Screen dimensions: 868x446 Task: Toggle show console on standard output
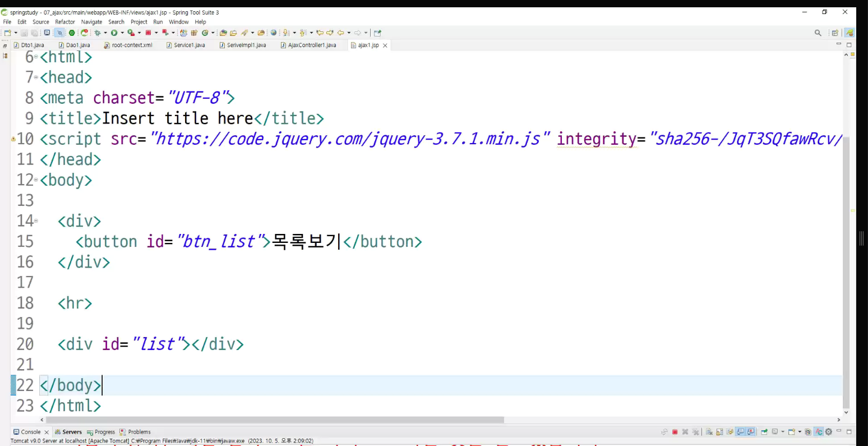(x=740, y=432)
